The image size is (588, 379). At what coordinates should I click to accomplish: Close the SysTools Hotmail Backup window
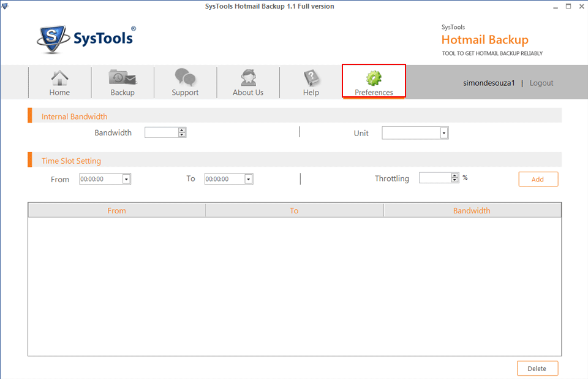coord(582,6)
